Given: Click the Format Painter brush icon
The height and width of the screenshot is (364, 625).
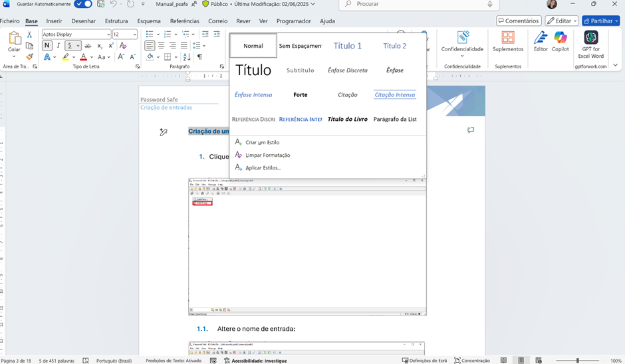Looking at the screenshot, I should click(29, 57).
